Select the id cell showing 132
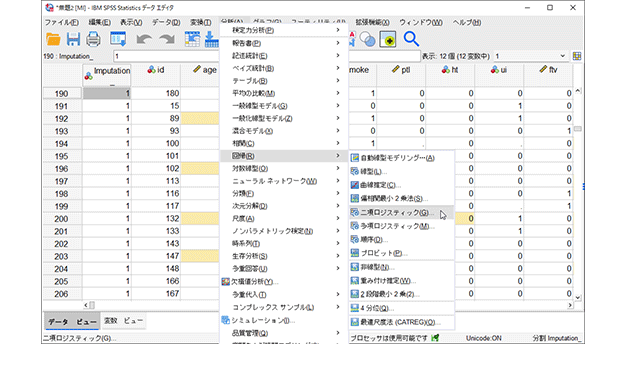The height and width of the screenshot is (380, 630). [156, 219]
